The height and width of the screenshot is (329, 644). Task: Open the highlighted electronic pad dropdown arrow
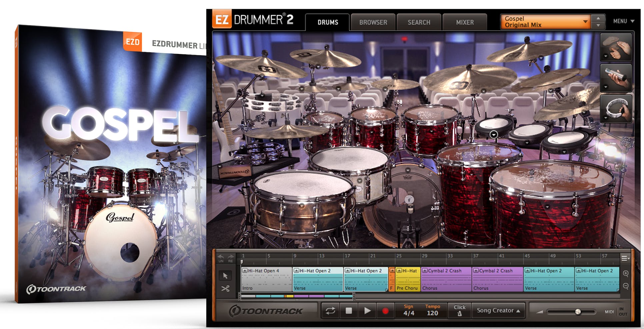[494, 135]
